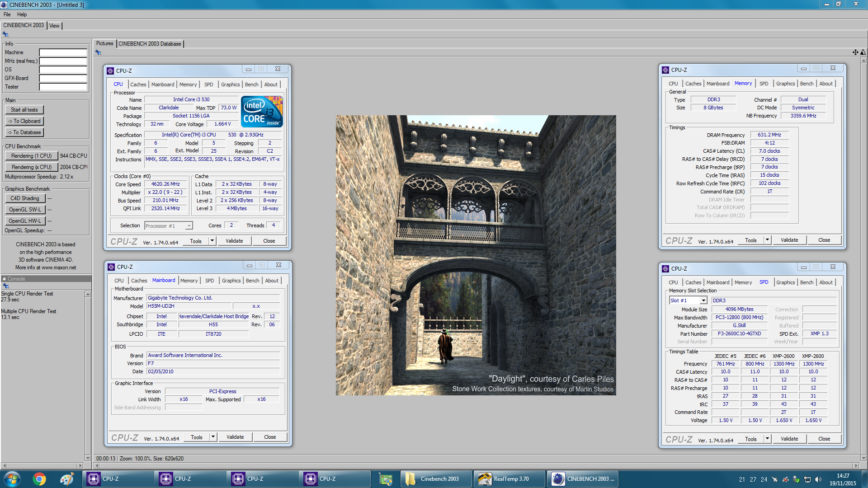Click the picture area horizontal scrollbar
Screen dimensions: 868x488
point(476,465)
